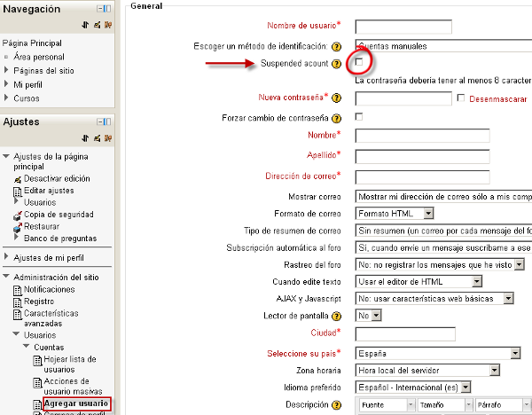The width and height of the screenshot is (532, 415).
Task: Open the Banco de preguntas link
Action: point(61,238)
